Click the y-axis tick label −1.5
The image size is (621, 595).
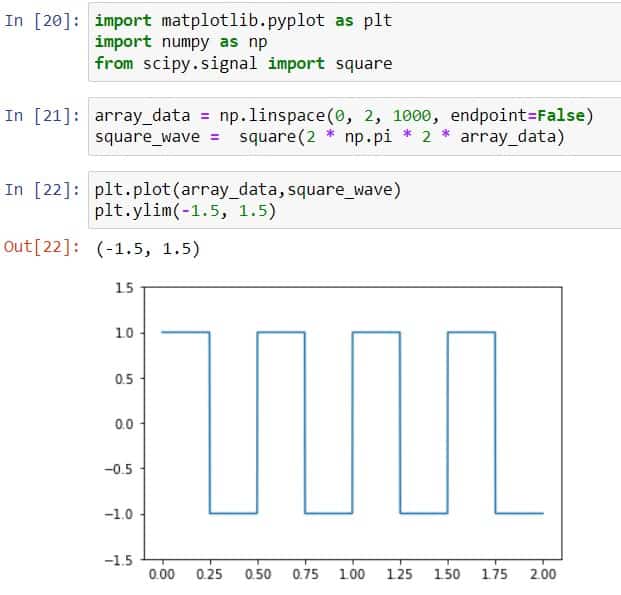click(x=119, y=560)
